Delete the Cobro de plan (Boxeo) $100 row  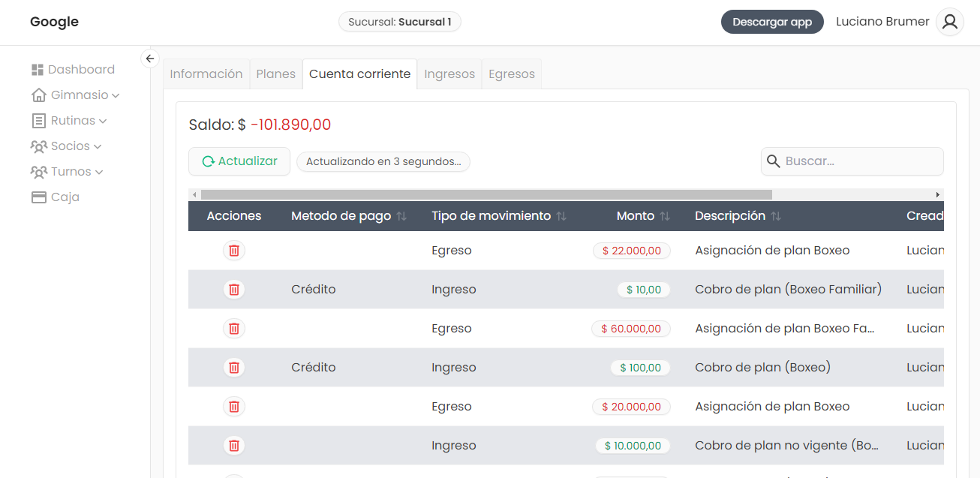(x=234, y=368)
